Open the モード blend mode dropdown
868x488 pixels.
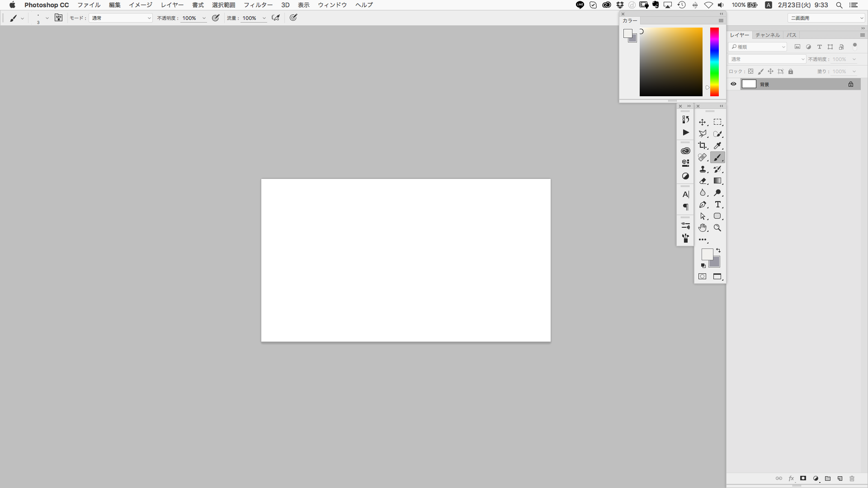pyautogui.click(x=121, y=18)
